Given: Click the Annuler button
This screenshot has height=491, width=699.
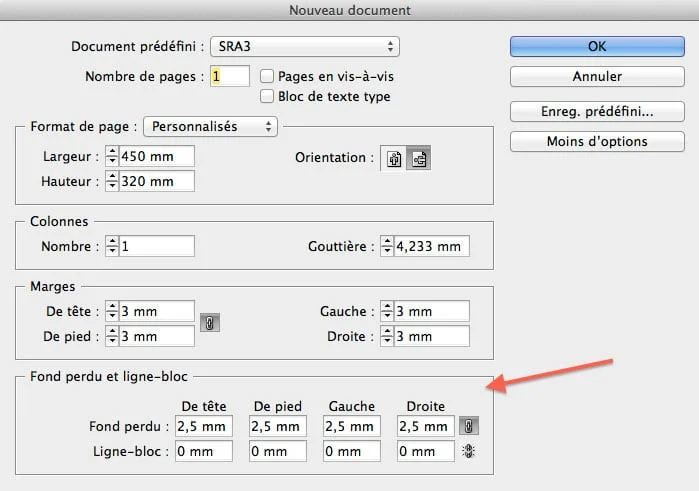Looking at the screenshot, I should (x=597, y=77).
